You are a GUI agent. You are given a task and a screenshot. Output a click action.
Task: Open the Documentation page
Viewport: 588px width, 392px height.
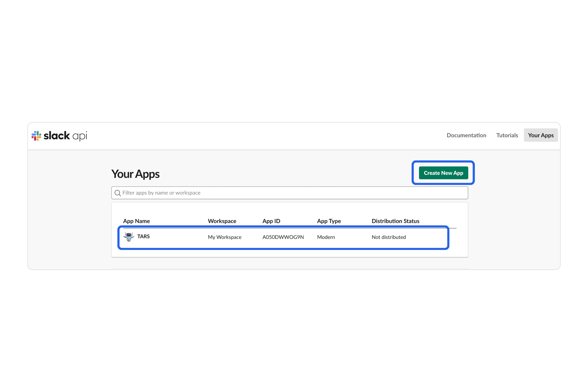click(x=466, y=135)
